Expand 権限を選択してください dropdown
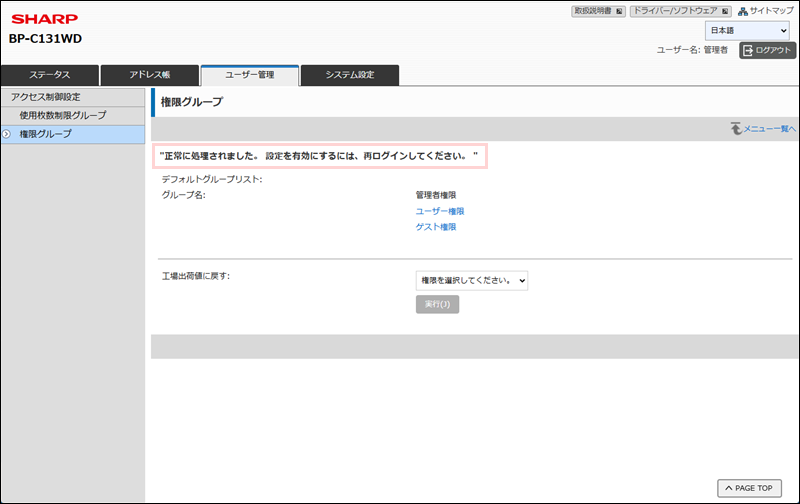Viewport: 800px width, 504px height. 472,281
